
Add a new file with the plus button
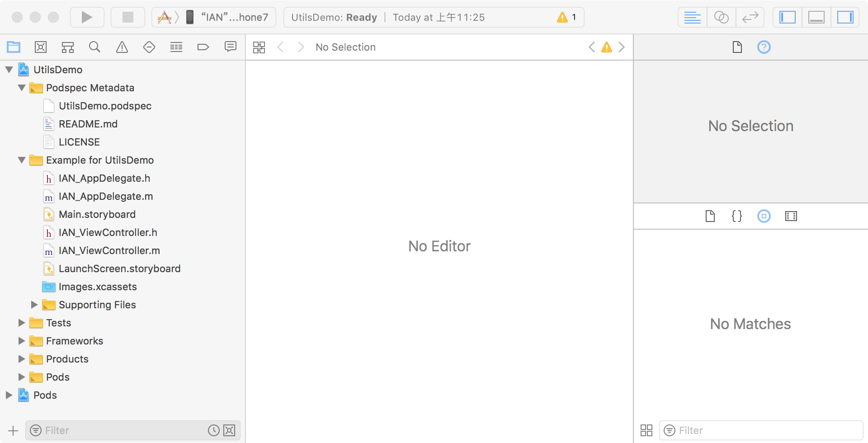[x=13, y=430]
